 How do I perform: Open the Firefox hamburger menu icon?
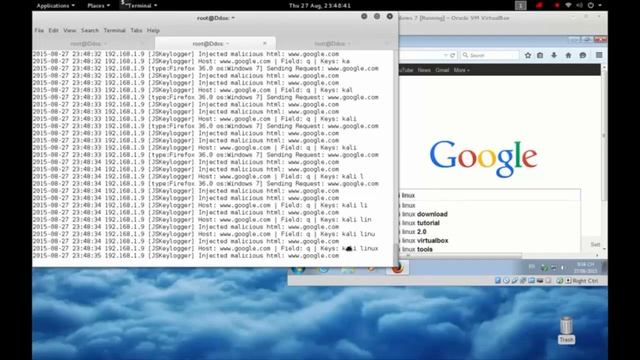(x=599, y=55)
